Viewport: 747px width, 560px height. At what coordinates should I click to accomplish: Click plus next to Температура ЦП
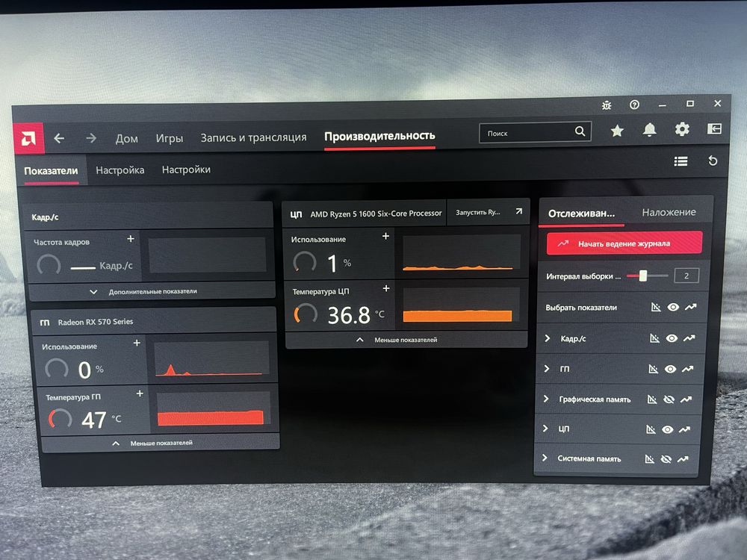pyautogui.click(x=386, y=288)
